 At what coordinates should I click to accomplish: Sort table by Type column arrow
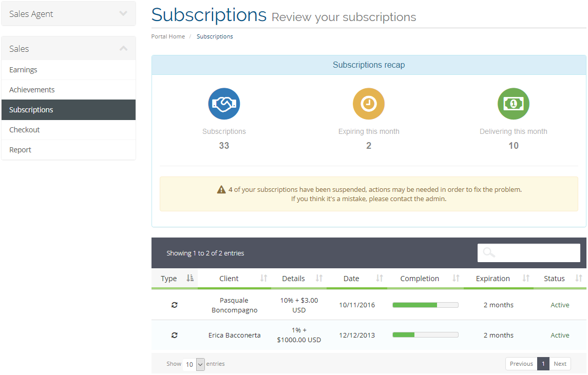tap(190, 278)
